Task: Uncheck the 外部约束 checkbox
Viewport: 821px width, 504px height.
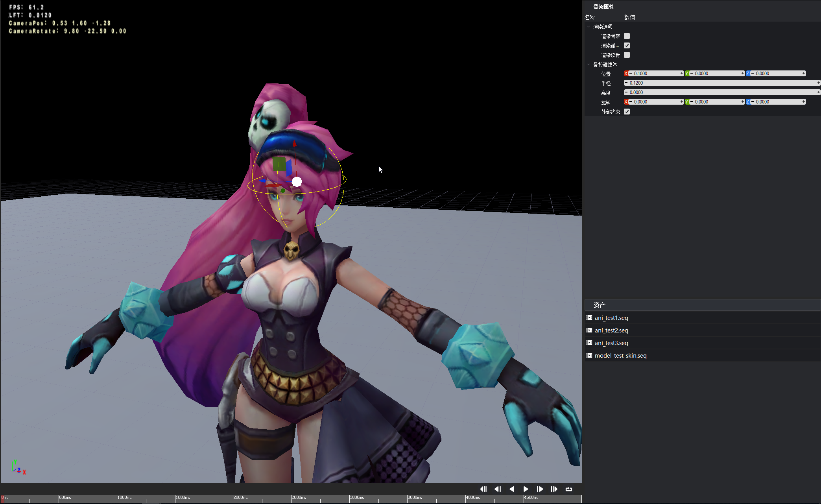Action: coord(627,112)
